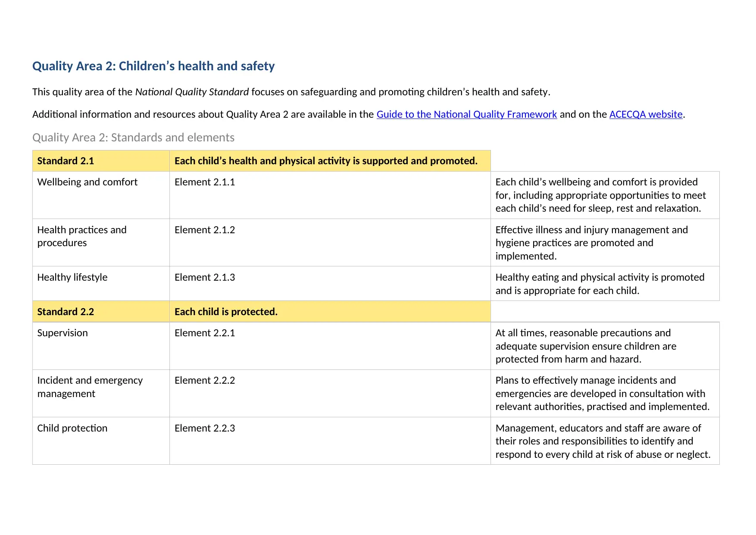Image resolution: width=756 pixels, height=535 pixels.
Task: Click the Incident and emergency management cell
Action: click(x=101, y=393)
